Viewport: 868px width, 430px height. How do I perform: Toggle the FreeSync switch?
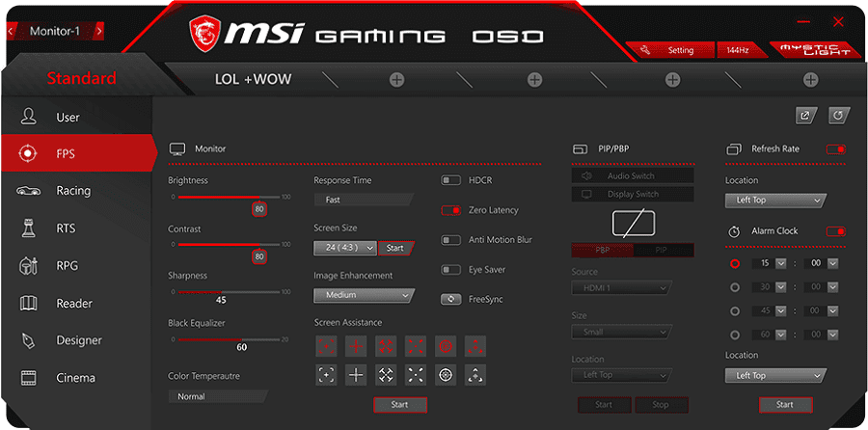click(451, 300)
